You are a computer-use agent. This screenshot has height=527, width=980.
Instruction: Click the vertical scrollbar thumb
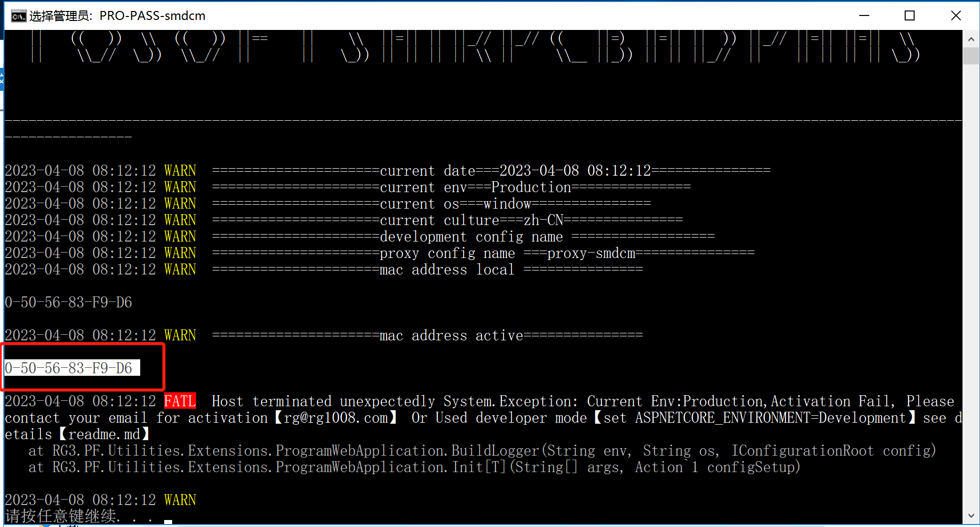pyautogui.click(x=971, y=56)
